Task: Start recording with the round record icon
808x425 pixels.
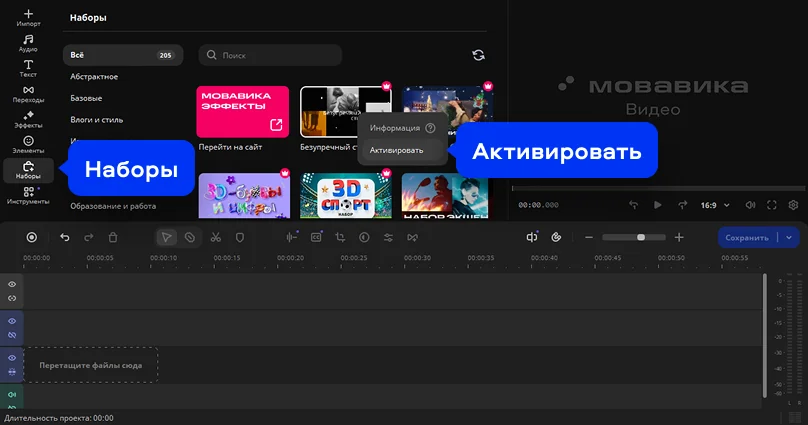Action: pos(31,237)
